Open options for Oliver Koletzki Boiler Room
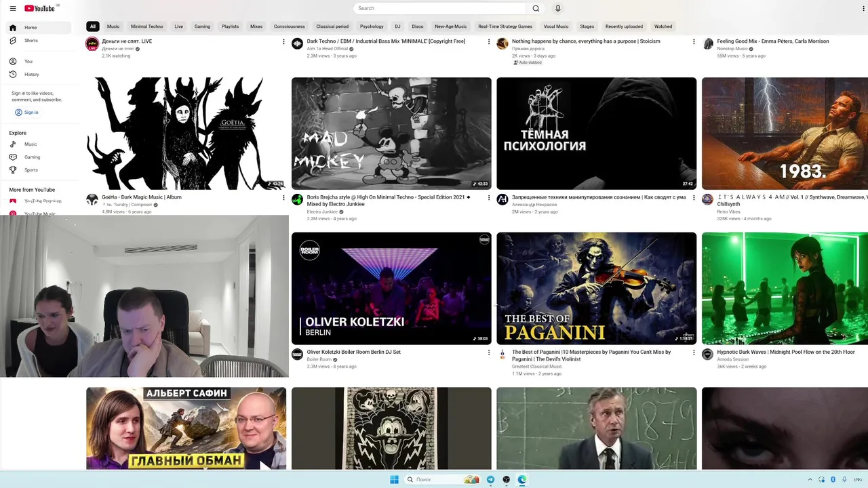868x488 pixels. click(x=489, y=352)
